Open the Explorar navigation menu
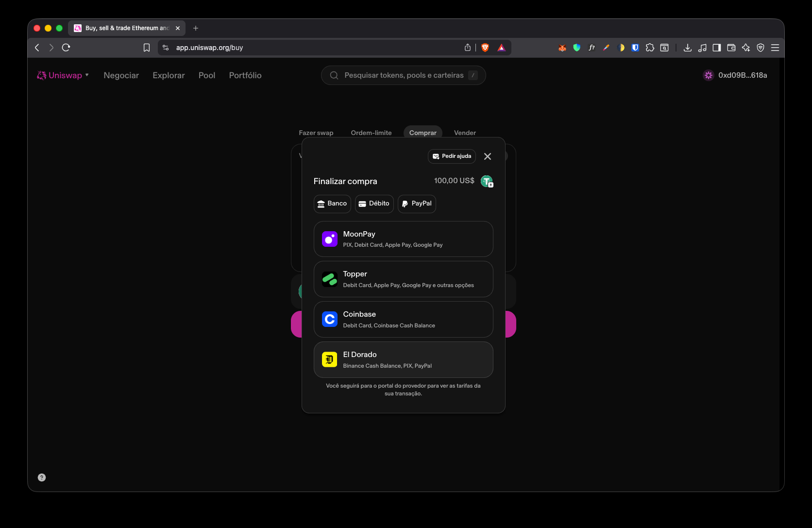 pos(169,75)
